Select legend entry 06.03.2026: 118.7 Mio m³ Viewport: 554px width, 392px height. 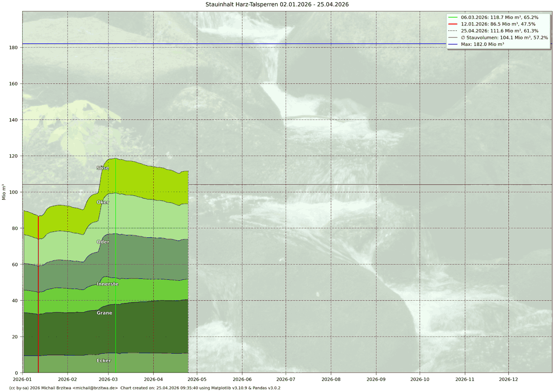[x=499, y=17]
